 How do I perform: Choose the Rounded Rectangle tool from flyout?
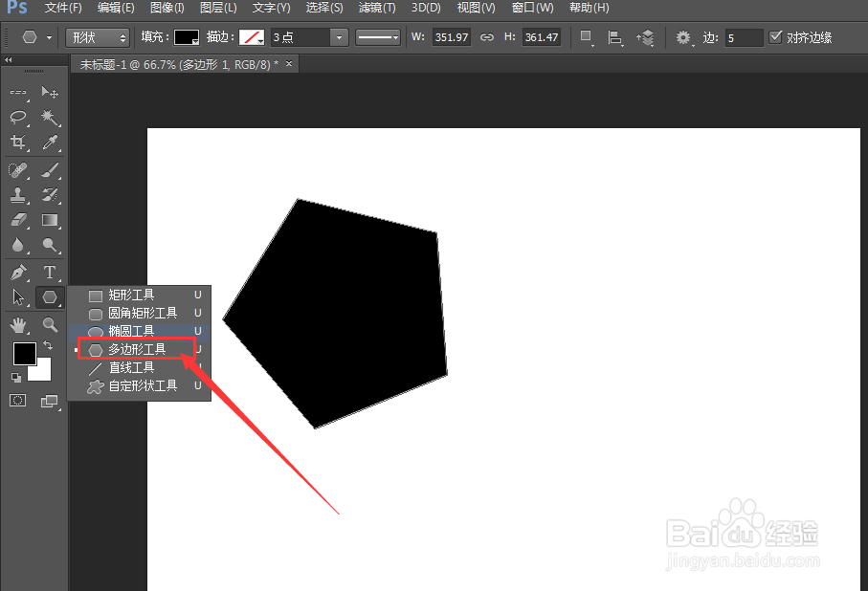point(139,314)
